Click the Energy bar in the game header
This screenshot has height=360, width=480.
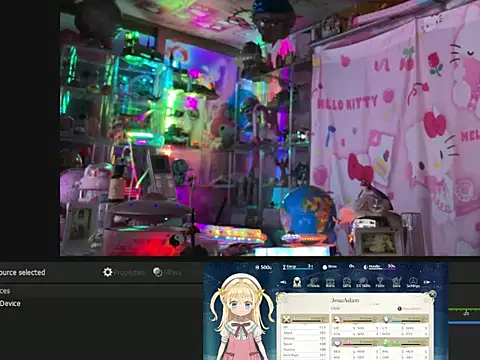[x=298, y=267]
